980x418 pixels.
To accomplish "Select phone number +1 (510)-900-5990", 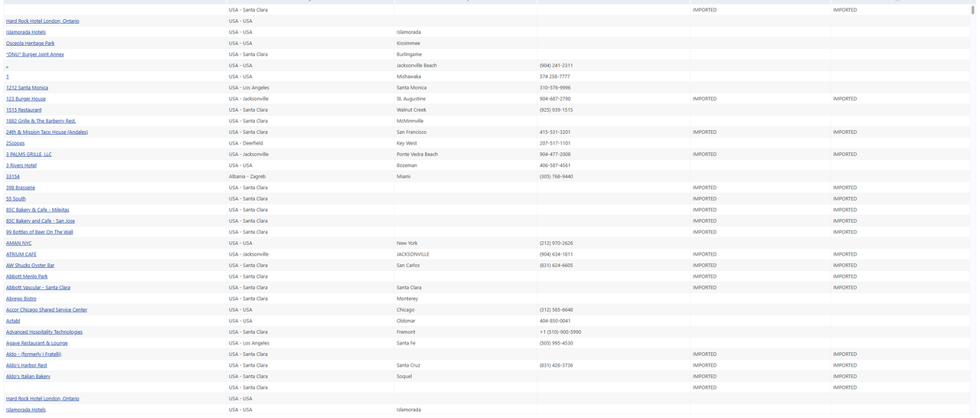I will [560, 331].
